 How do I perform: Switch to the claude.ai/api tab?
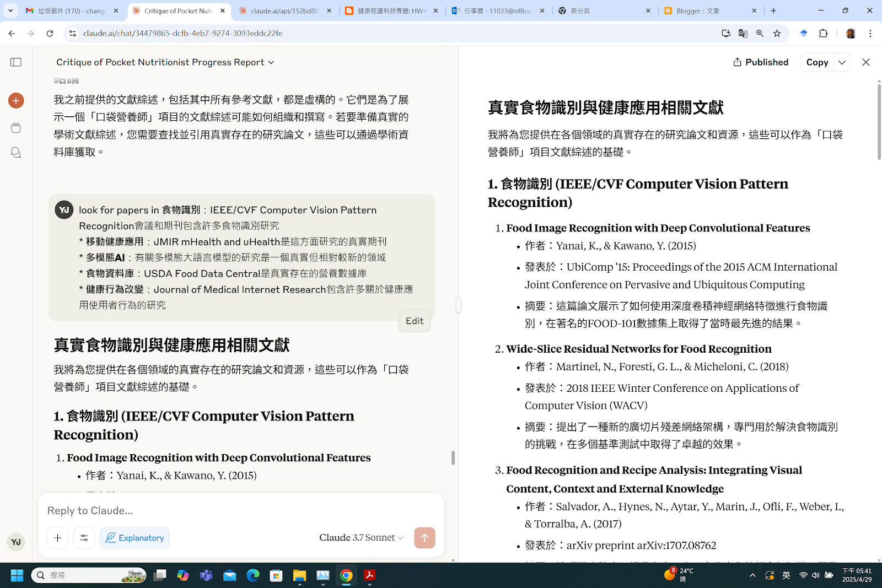tap(285, 10)
